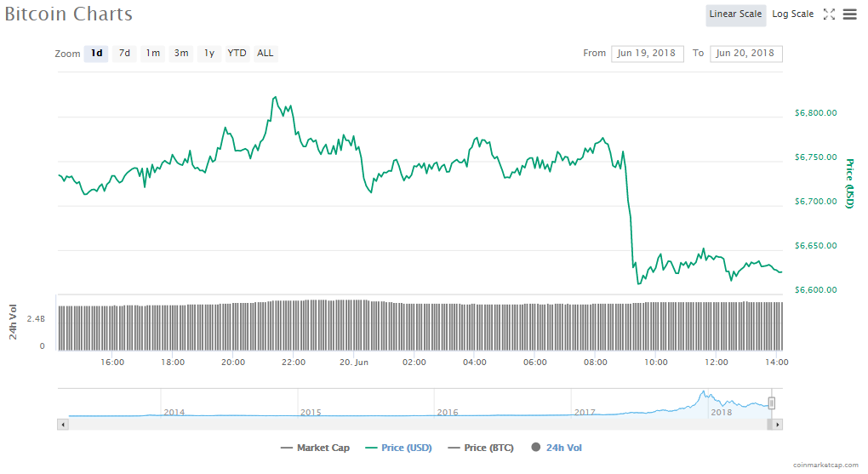Toggle Price (BTC) series in legend
Viewport: 868px width, 474px height.
click(x=480, y=448)
